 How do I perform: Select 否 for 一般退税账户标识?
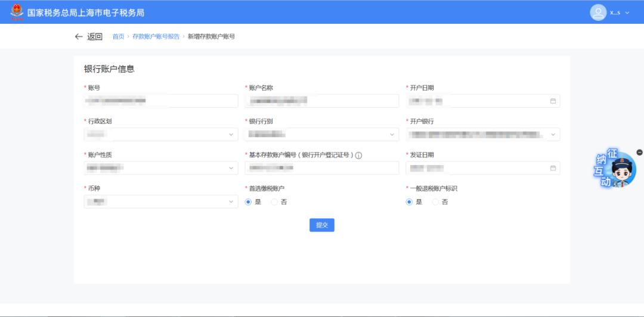[436, 202]
